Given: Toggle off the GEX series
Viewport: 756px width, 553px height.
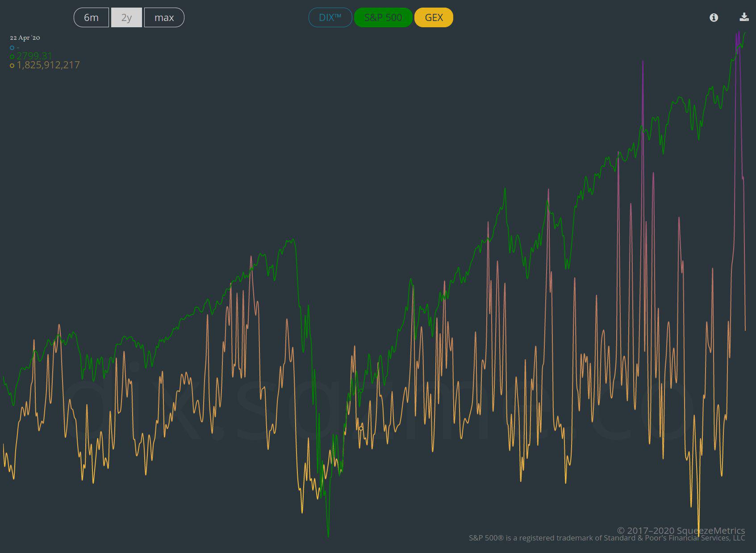Looking at the screenshot, I should pos(434,17).
